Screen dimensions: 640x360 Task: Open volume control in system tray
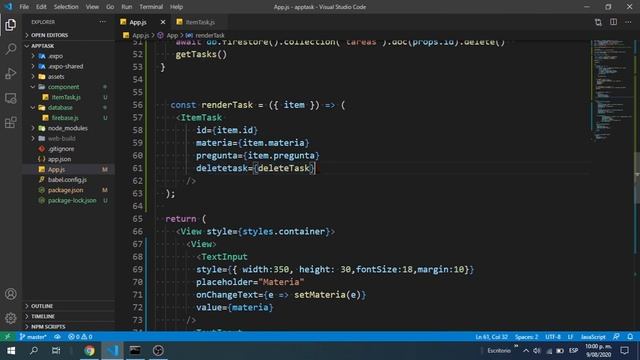point(537,351)
